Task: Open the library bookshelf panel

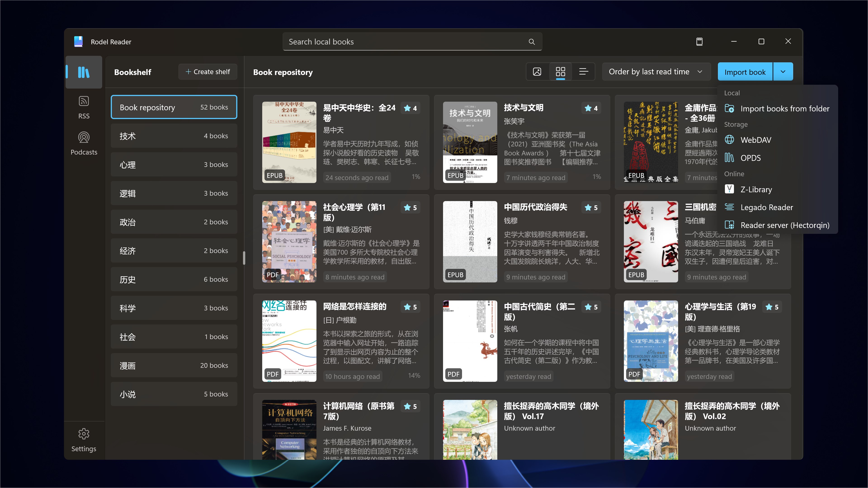Action: 83,72
